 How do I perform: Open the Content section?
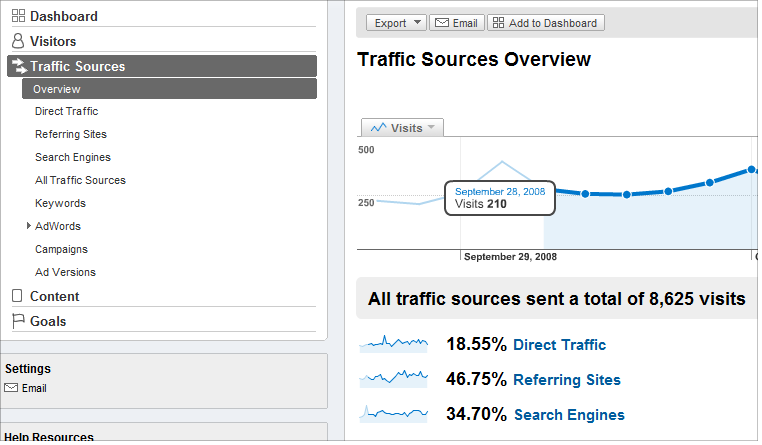[54, 296]
